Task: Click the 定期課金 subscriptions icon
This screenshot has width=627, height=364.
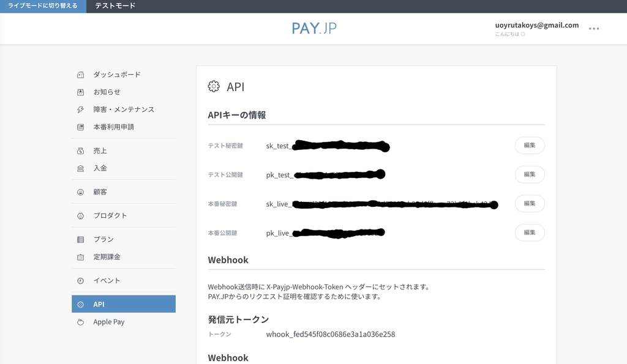Action: tap(80, 256)
